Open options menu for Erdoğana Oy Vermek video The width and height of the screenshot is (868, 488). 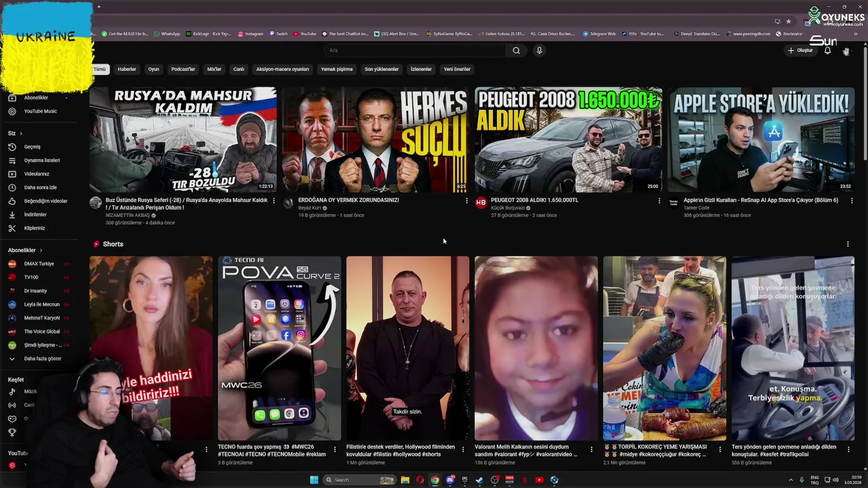[467, 201]
